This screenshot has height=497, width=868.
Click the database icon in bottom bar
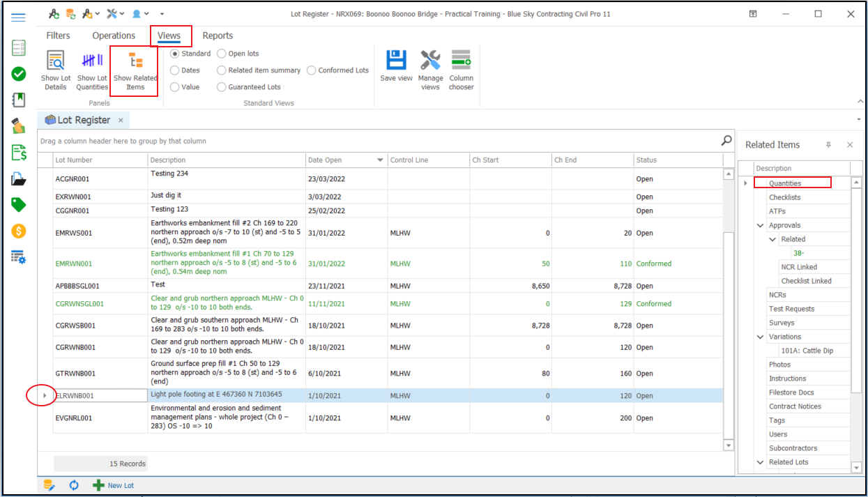point(49,485)
